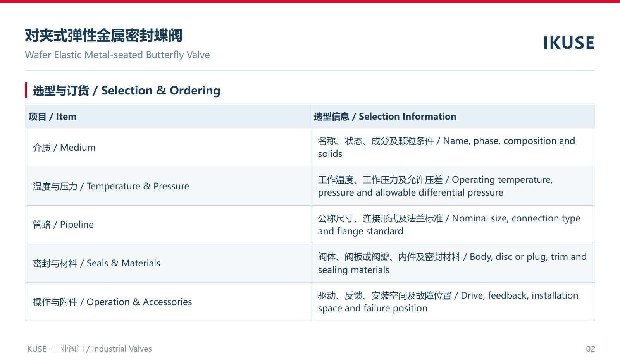
Task: Click the Drive, feedback, installation cell
Action: pyautogui.click(x=453, y=302)
